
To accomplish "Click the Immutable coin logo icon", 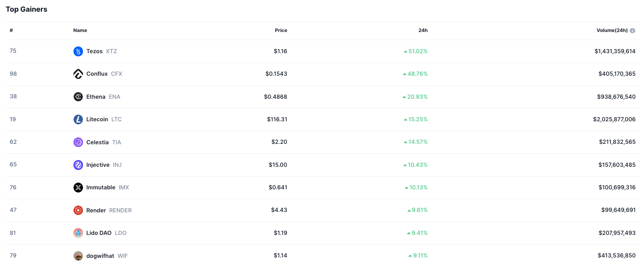I will (x=78, y=188).
